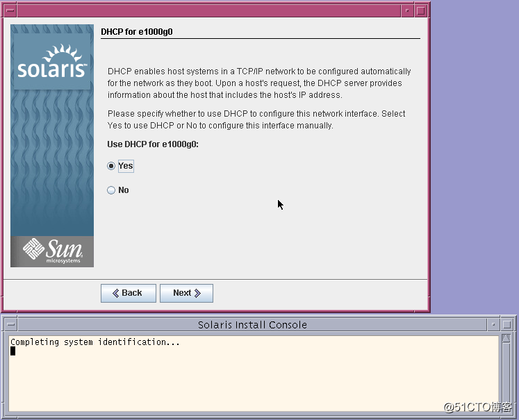Maximize the DHCP installer window
519x420 pixels.
click(421, 10)
